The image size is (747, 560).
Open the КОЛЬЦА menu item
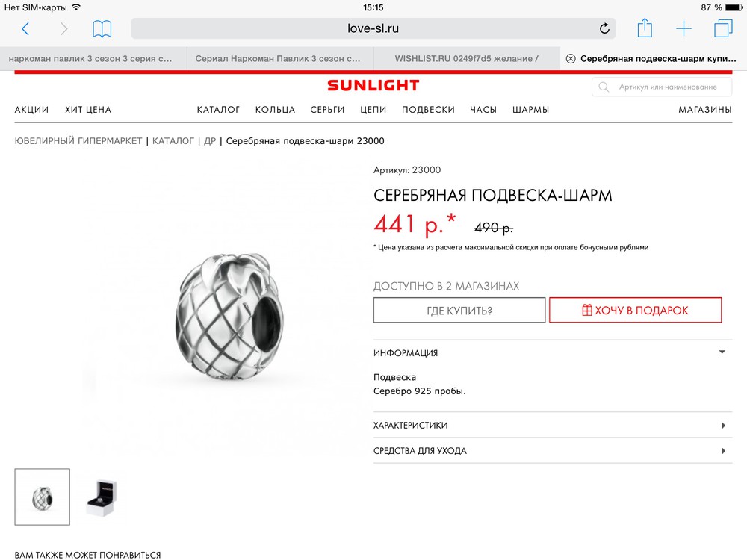(x=275, y=110)
